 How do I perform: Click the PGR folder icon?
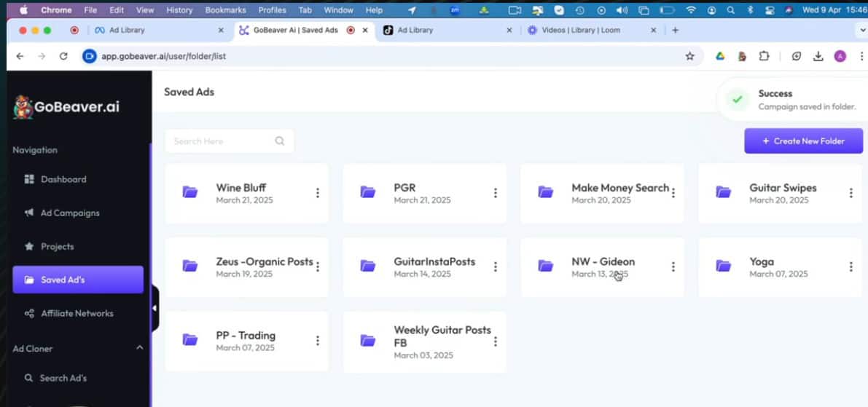tap(367, 192)
